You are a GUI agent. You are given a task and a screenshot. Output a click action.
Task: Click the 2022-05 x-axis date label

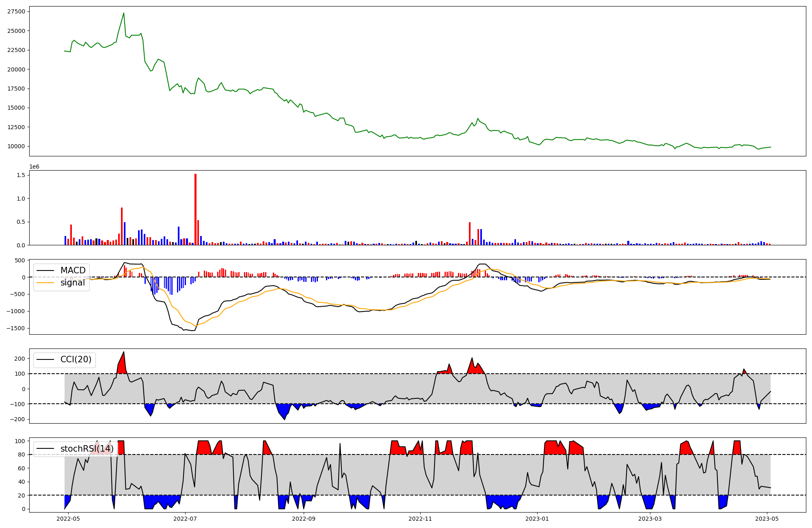click(68, 519)
